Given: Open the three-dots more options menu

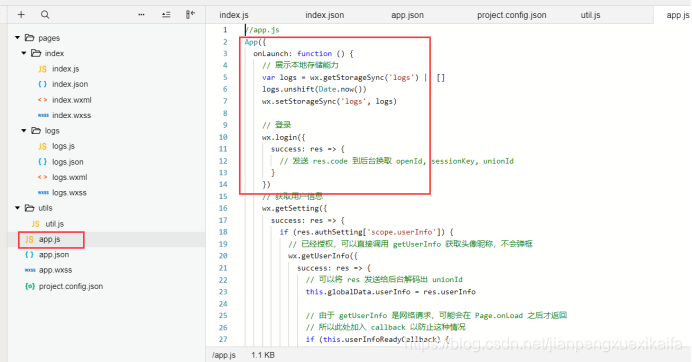Looking at the screenshot, I should (x=141, y=15).
